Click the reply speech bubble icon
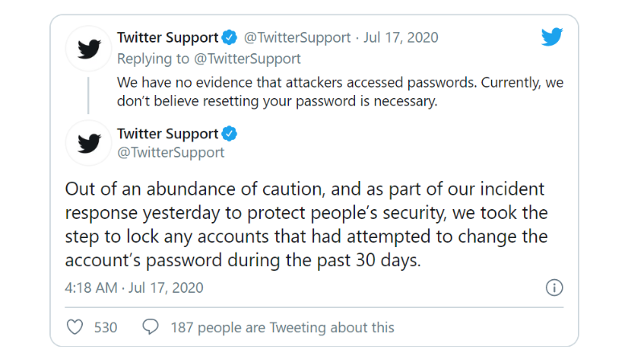This screenshot has height=362, width=644. click(x=150, y=327)
